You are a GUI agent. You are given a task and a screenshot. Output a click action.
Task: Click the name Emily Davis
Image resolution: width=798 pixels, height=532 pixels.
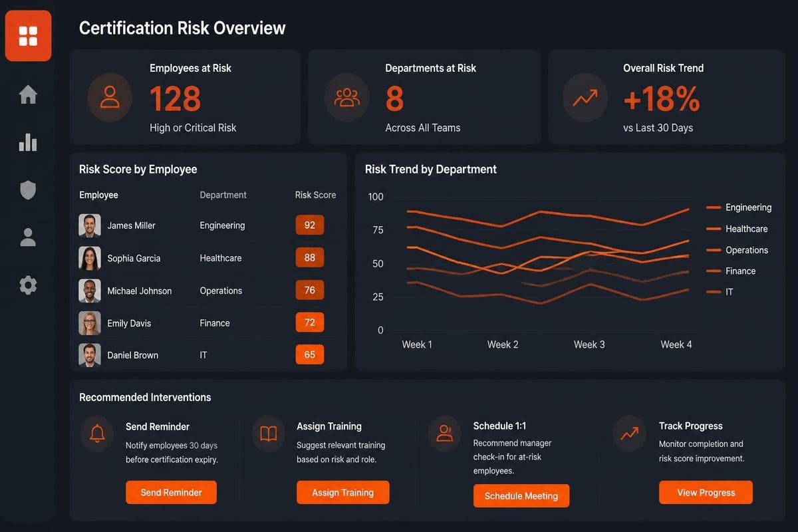pos(129,323)
